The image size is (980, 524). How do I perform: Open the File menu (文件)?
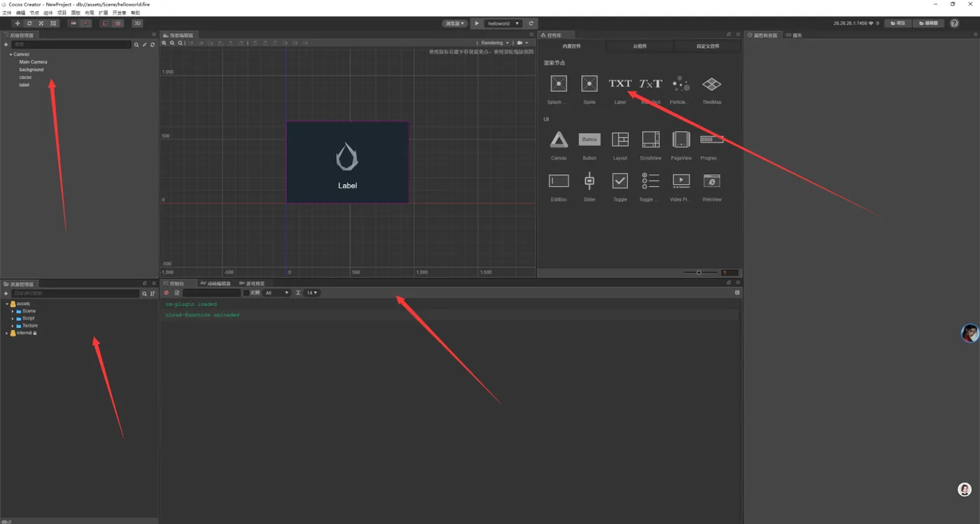click(x=7, y=13)
